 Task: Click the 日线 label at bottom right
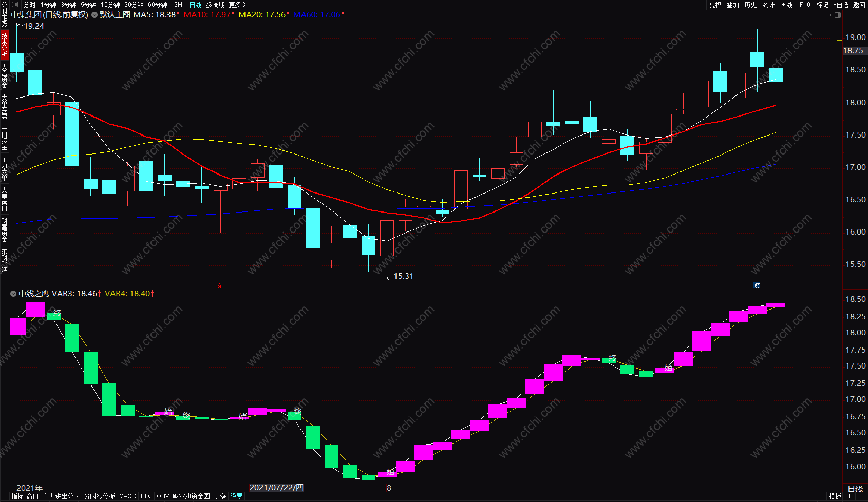click(856, 489)
